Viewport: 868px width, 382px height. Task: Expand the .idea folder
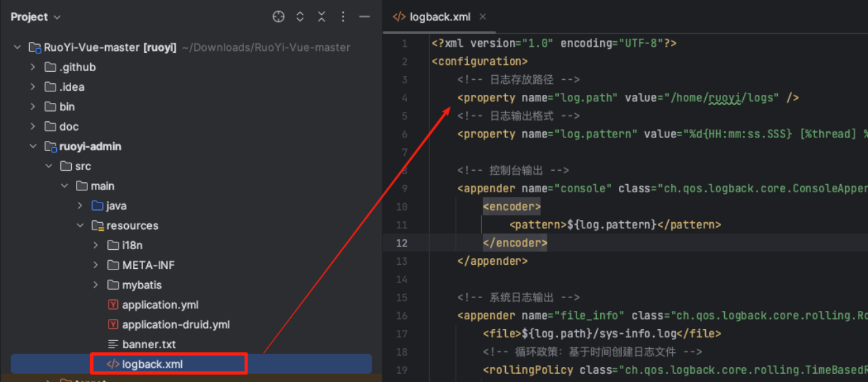(x=33, y=87)
